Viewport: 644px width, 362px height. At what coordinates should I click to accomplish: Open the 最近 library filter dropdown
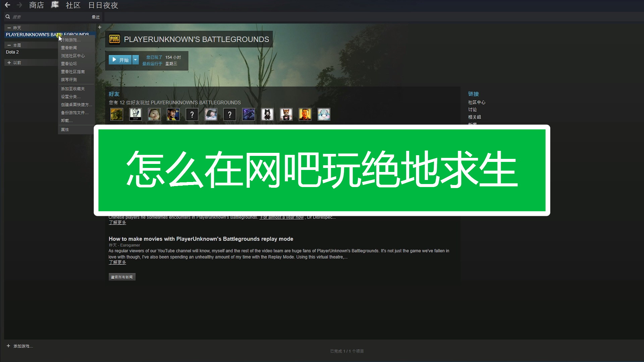pyautogui.click(x=96, y=17)
